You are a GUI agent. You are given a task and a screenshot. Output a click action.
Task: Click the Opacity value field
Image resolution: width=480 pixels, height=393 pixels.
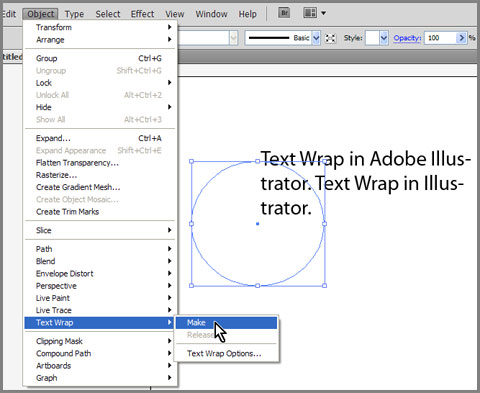click(x=440, y=38)
